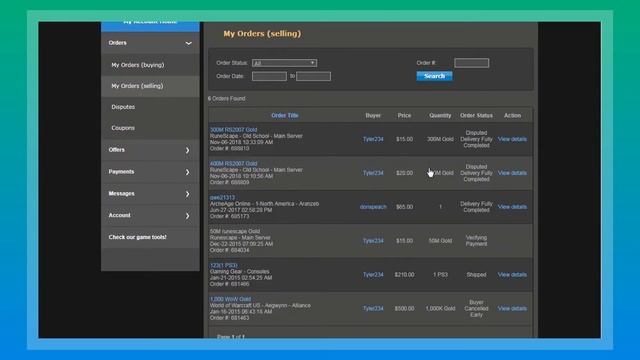The width and height of the screenshot is (640, 360).
Task: Open the Account menu label
Action: [x=120, y=216]
